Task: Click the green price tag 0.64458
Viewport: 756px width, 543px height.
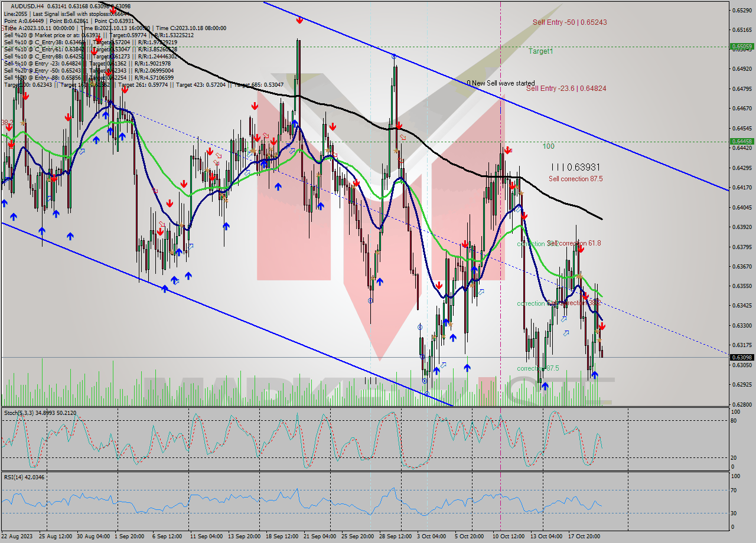Action: click(x=742, y=141)
